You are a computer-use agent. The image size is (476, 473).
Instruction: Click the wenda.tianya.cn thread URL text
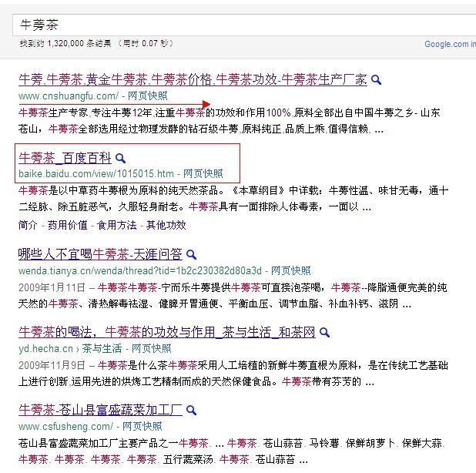[139, 271]
